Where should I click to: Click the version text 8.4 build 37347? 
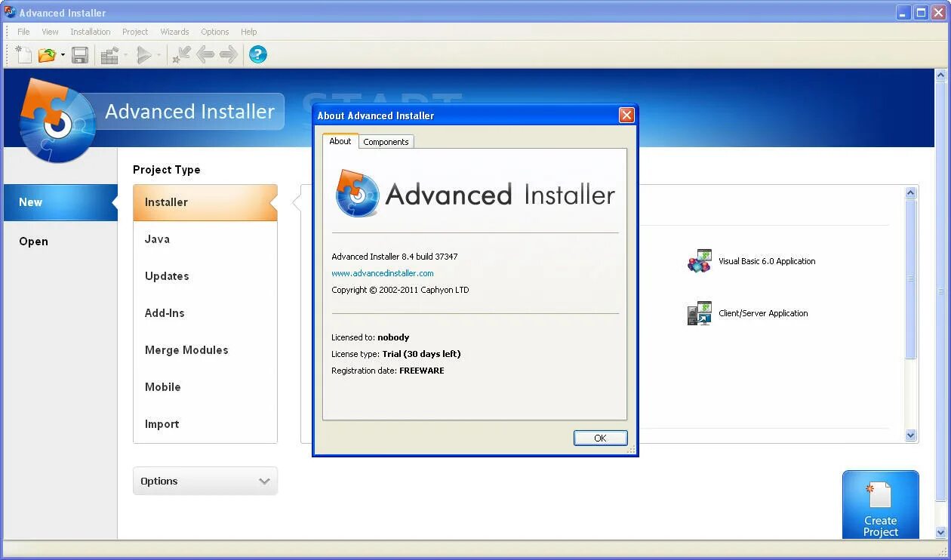394,257
